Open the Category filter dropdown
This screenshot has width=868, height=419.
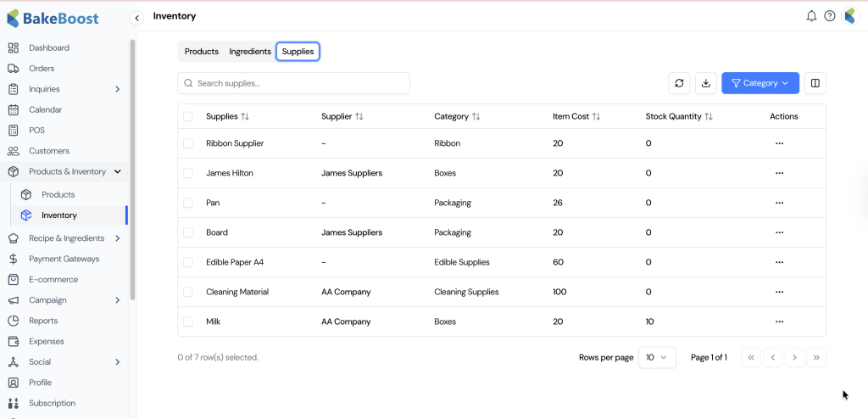[759, 83]
